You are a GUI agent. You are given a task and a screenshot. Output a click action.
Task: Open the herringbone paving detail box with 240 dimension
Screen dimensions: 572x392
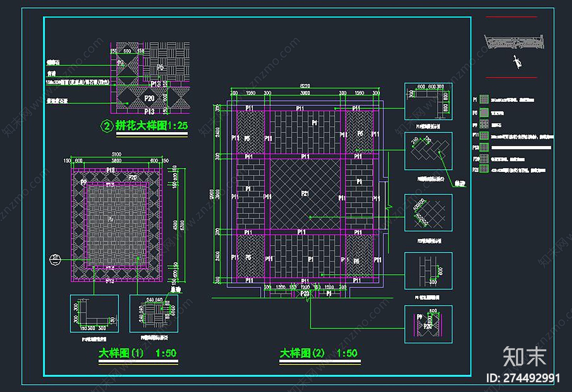pyautogui.click(x=428, y=151)
